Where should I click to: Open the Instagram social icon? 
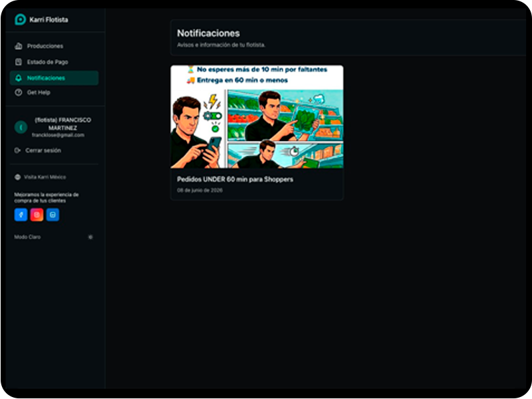[37, 215]
